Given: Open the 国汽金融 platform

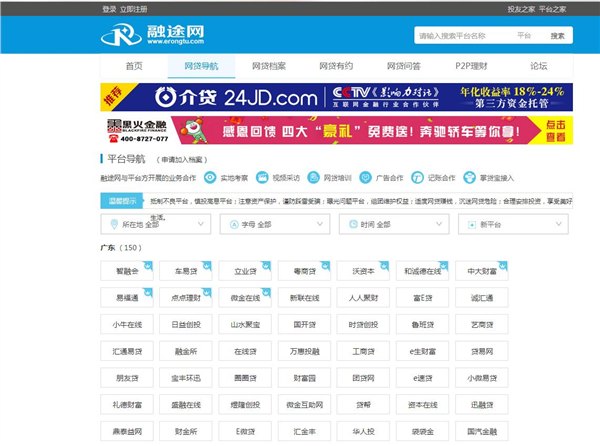Looking at the screenshot, I should pos(482,431).
